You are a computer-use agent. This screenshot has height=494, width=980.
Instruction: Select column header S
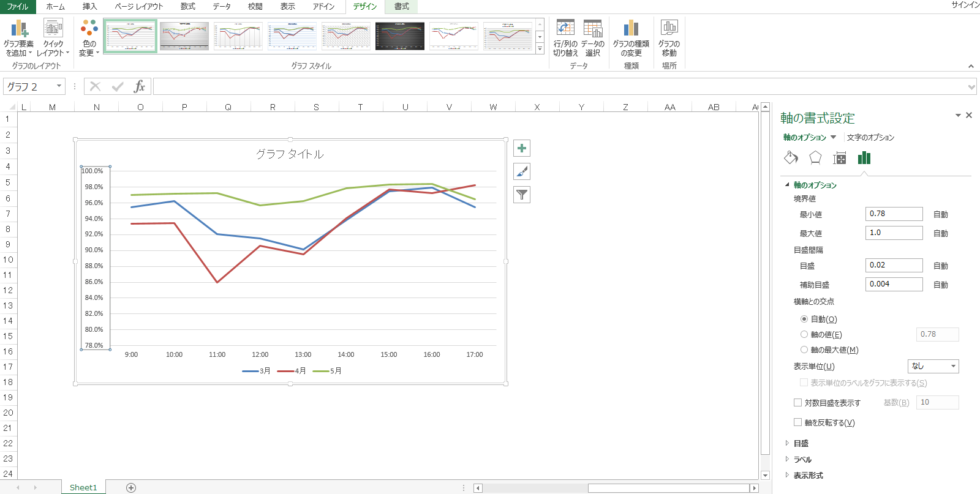(316, 107)
